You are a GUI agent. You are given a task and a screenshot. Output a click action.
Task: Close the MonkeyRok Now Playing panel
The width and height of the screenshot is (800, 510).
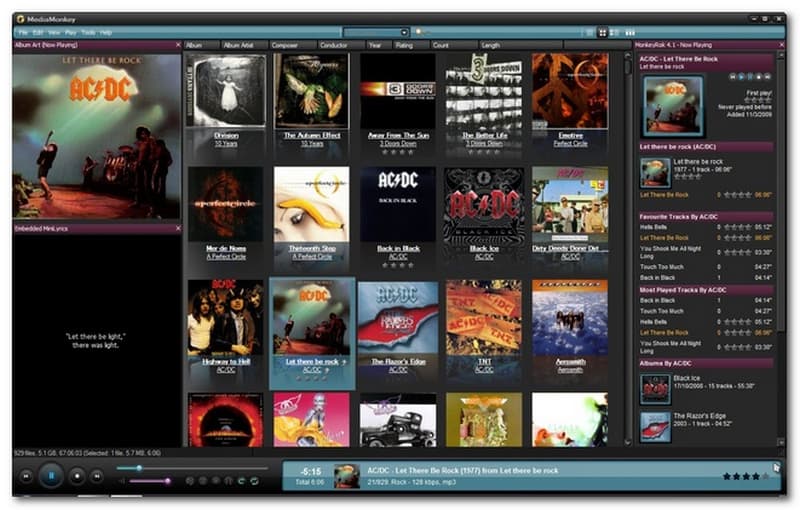[x=781, y=45]
